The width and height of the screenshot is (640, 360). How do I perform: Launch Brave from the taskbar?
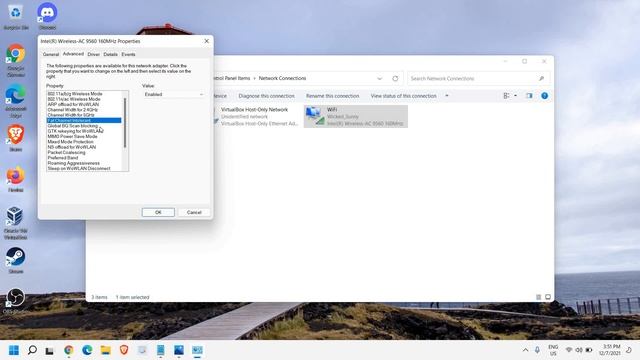[x=124, y=350]
